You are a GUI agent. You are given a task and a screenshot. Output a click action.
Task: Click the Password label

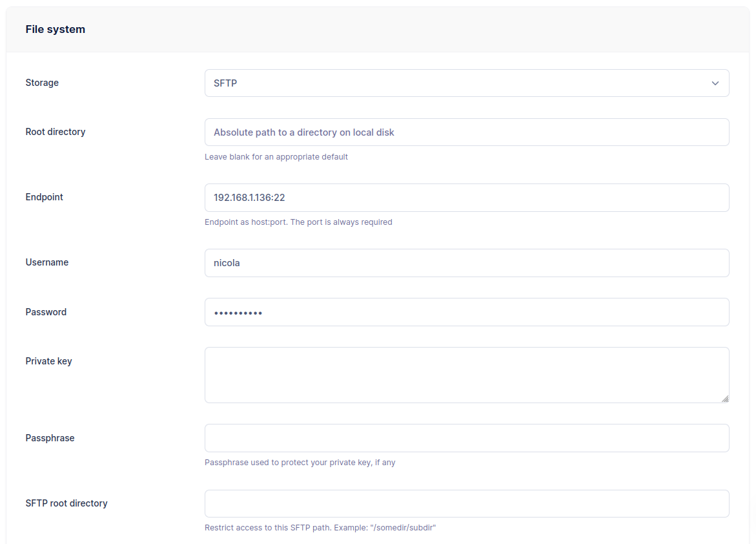click(46, 312)
